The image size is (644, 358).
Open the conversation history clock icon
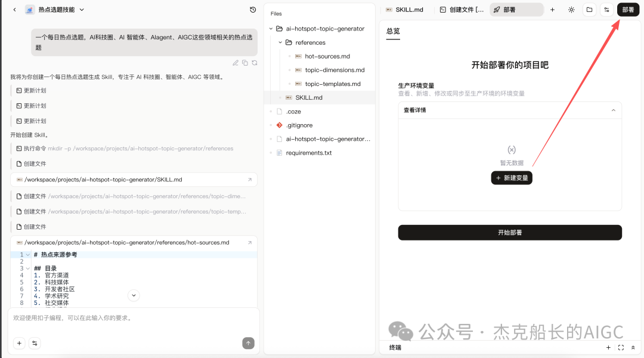point(253,10)
